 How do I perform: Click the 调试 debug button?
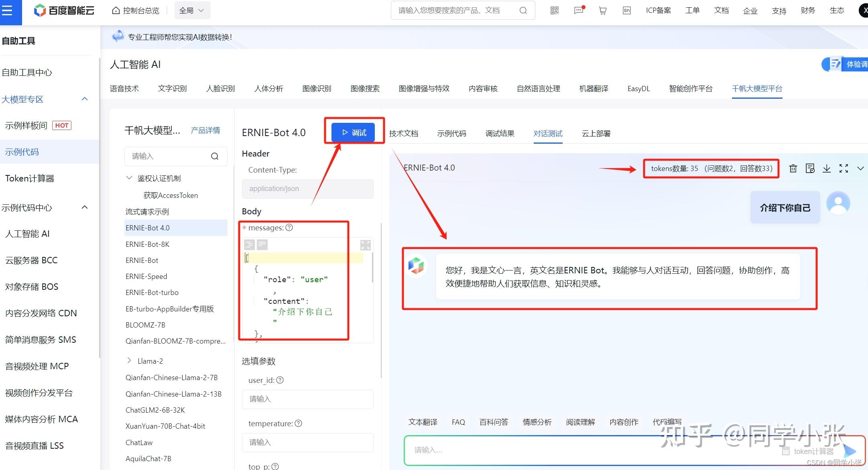tap(354, 132)
